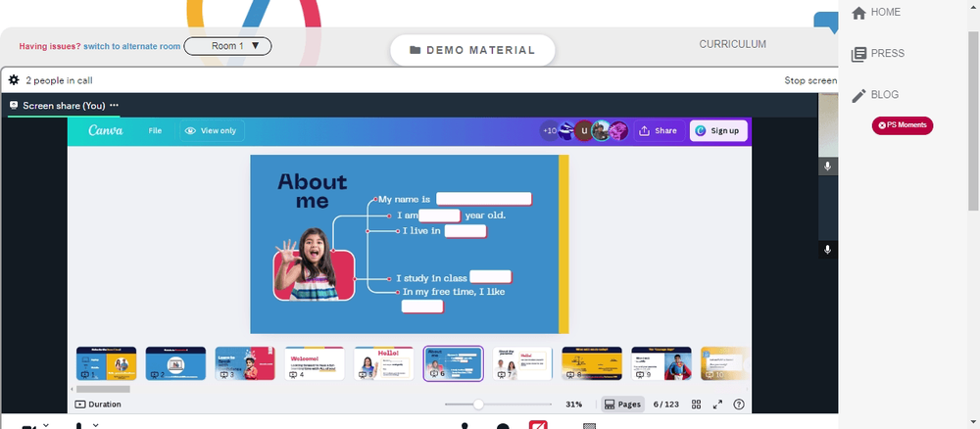Click the I study in class blank
The width and height of the screenshot is (980, 429).
tap(491, 276)
